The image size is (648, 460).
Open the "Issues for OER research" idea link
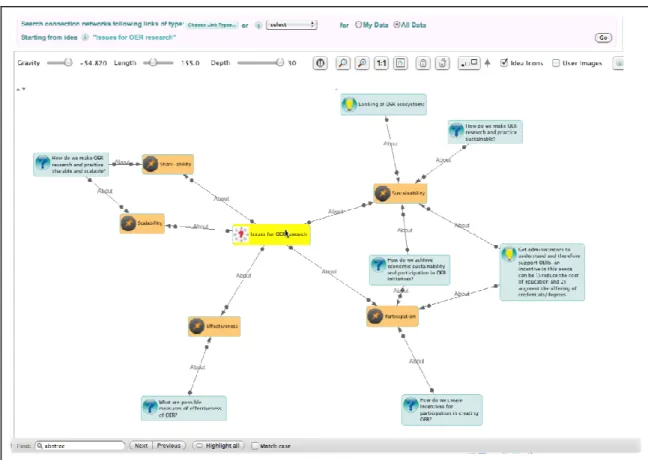coord(134,37)
